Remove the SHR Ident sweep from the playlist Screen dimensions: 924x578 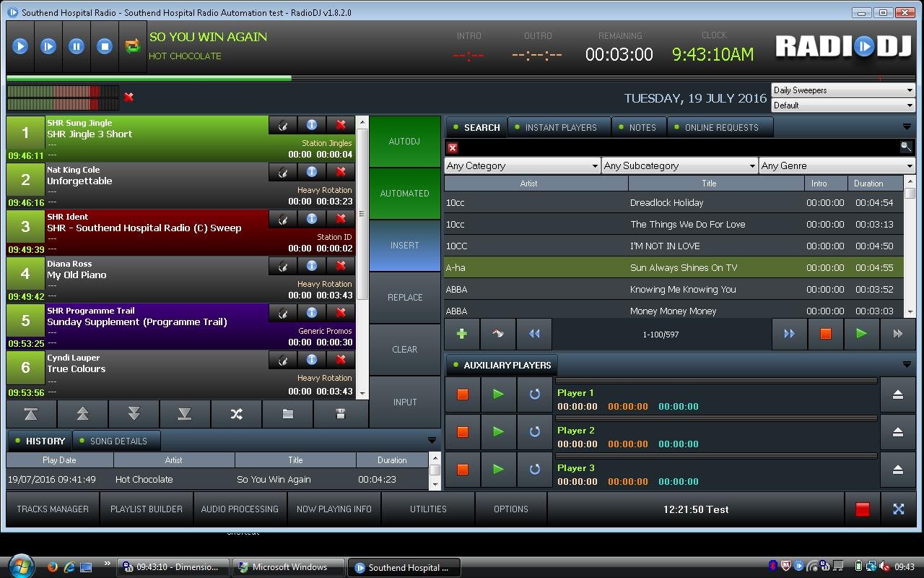click(341, 219)
